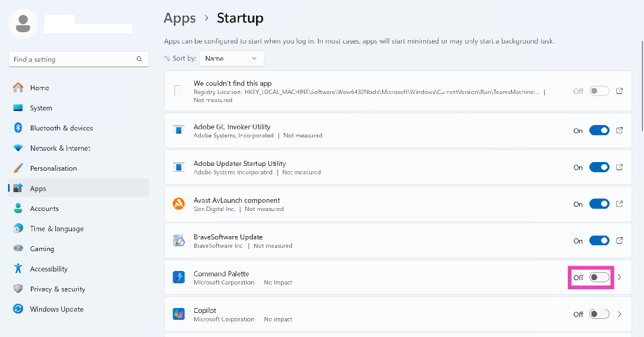
Task: Open Privacy & security section
Action: coord(57,289)
